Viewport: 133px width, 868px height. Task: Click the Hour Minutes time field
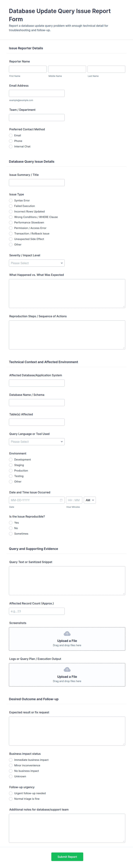(x=74, y=500)
